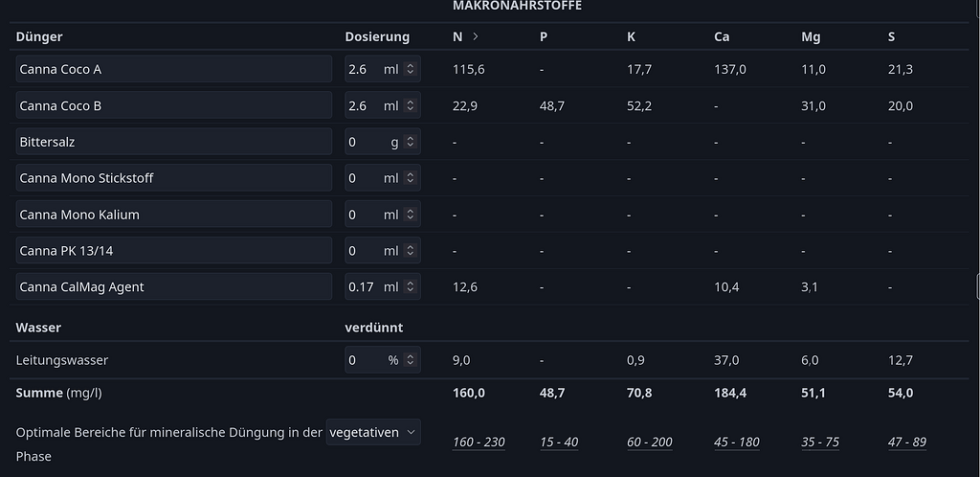This screenshot has width=980, height=477.
Task: Click the verdünnt column heading
Action: coord(374,327)
